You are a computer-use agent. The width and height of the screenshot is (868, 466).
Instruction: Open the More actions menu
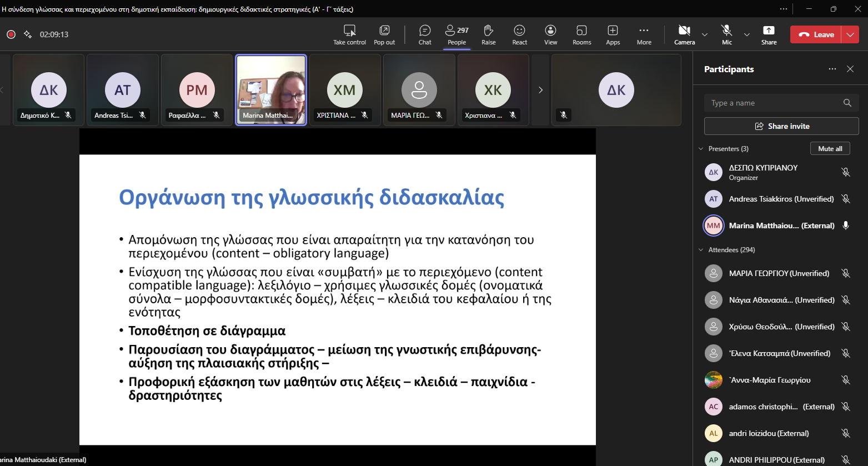click(644, 34)
